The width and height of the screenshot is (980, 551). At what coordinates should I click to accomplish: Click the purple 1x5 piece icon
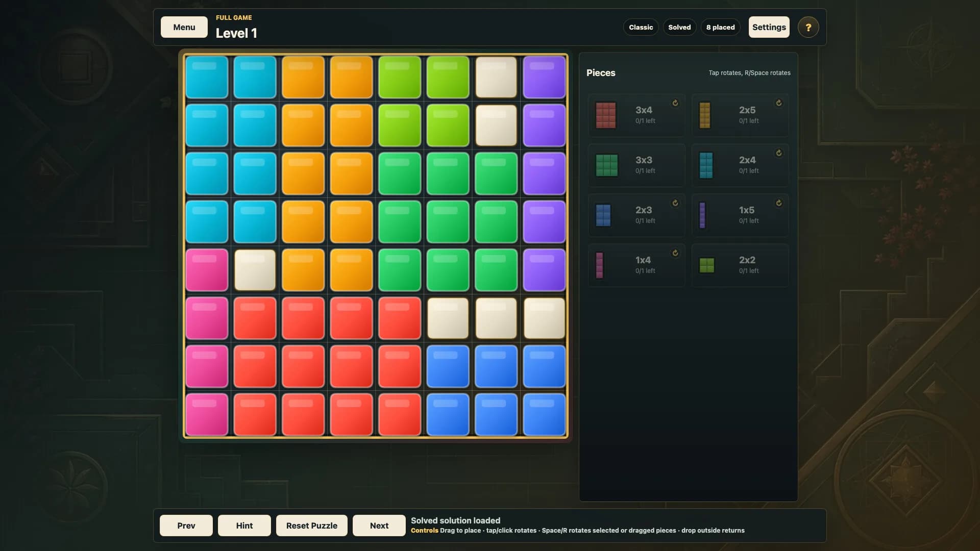point(702,215)
